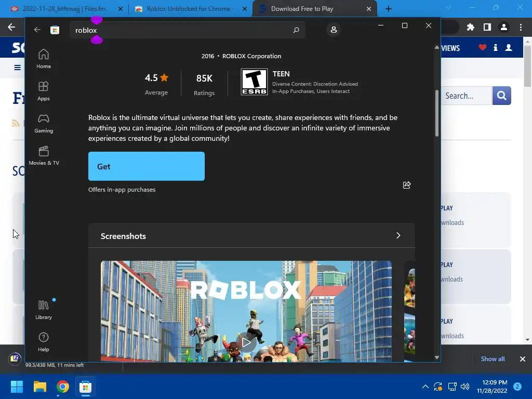Click the Store search field containing roblox
Image resolution: width=532 pixels, height=399 pixels.
[187, 30]
